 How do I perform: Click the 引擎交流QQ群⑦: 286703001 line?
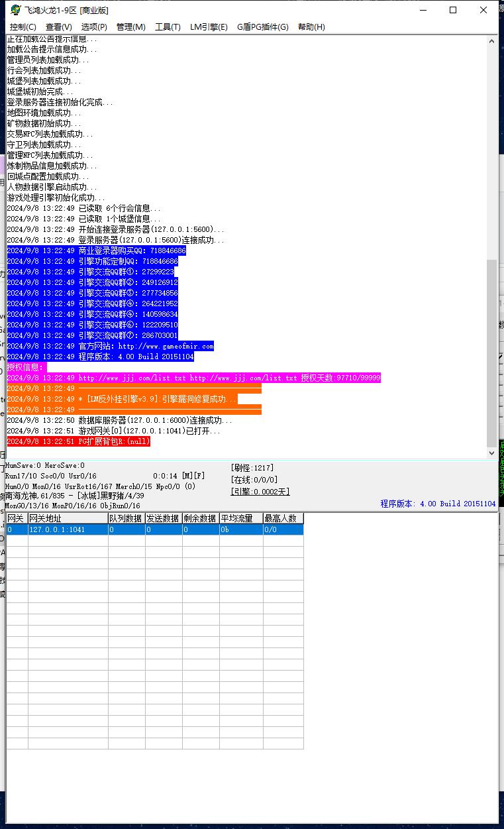click(92, 335)
